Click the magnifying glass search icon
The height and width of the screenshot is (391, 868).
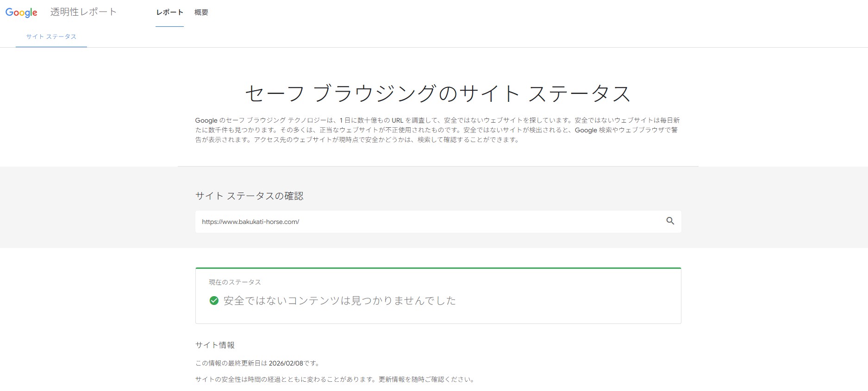pyautogui.click(x=670, y=221)
